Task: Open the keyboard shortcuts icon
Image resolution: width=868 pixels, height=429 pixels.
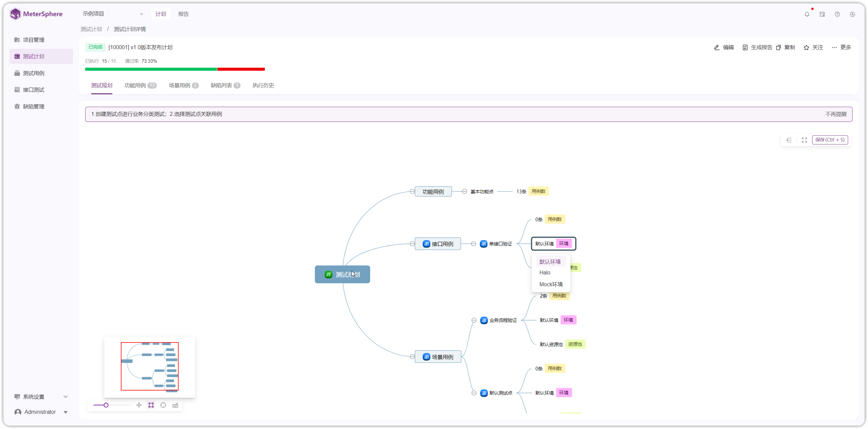Action: coord(175,405)
